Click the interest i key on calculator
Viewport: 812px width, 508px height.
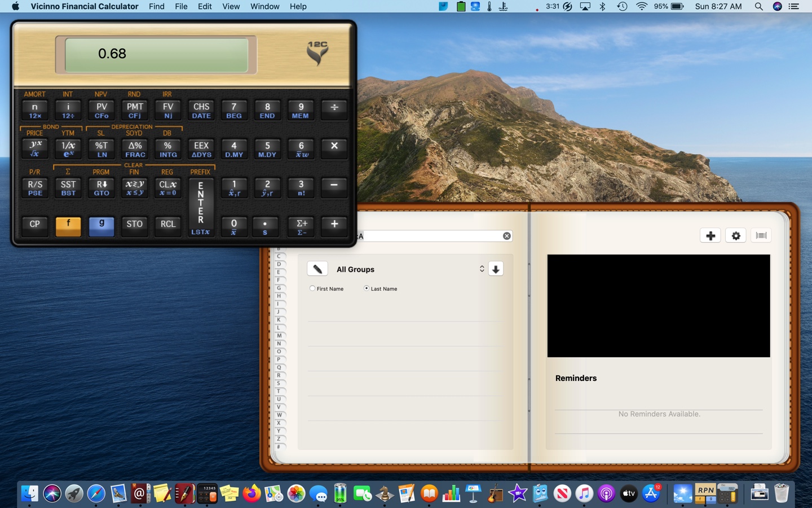(68, 111)
